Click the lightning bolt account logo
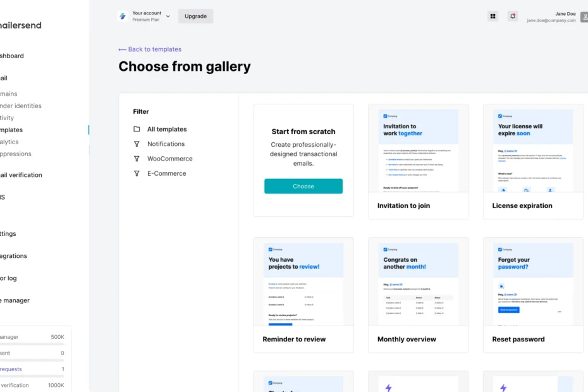The width and height of the screenshot is (588, 392). click(123, 16)
